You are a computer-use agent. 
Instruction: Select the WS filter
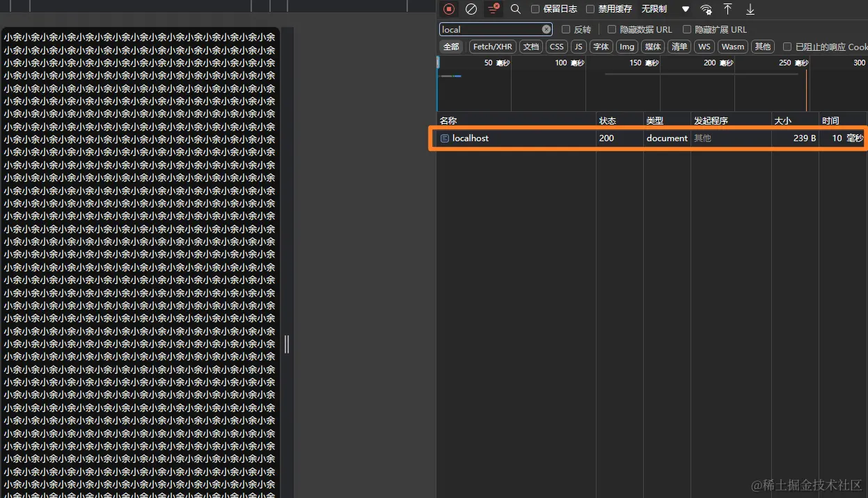point(704,47)
